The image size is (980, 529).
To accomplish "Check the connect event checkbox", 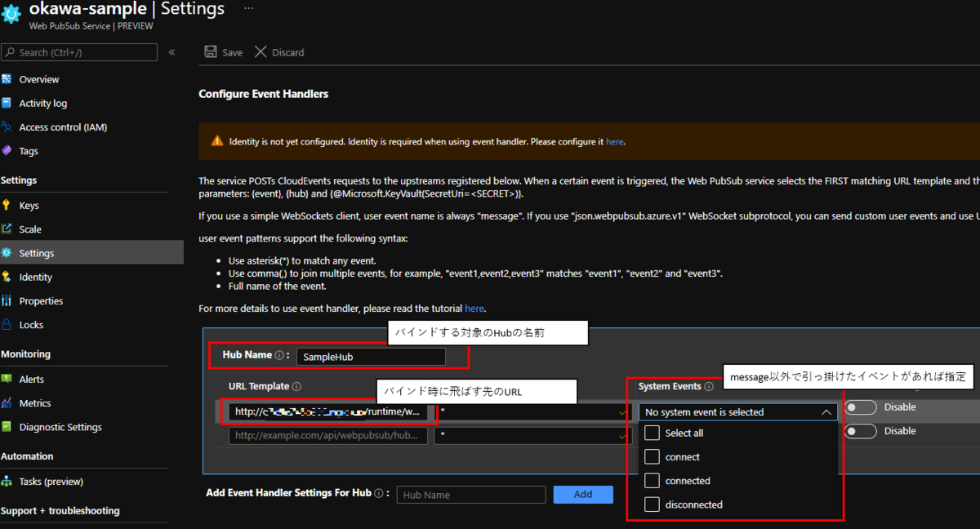I will 652,456.
